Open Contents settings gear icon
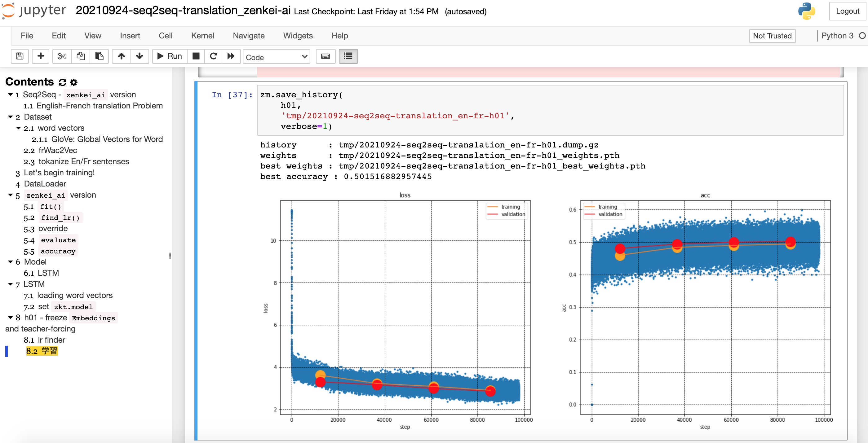 [74, 82]
